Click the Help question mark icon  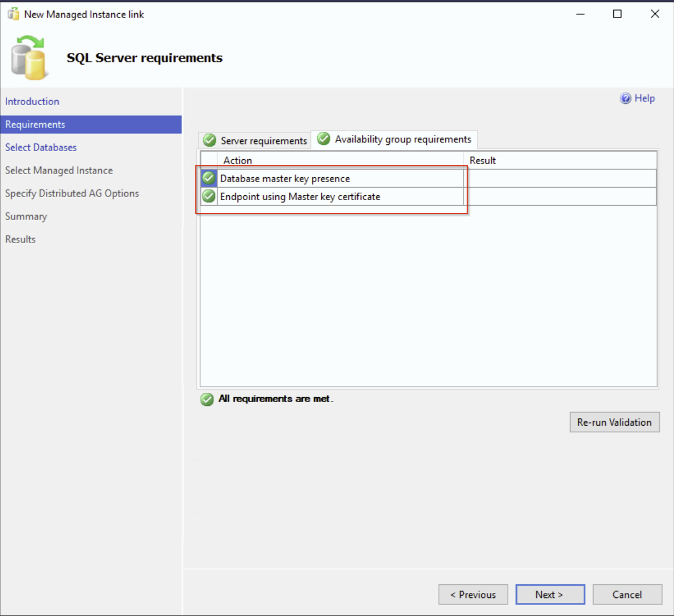(x=625, y=98)
